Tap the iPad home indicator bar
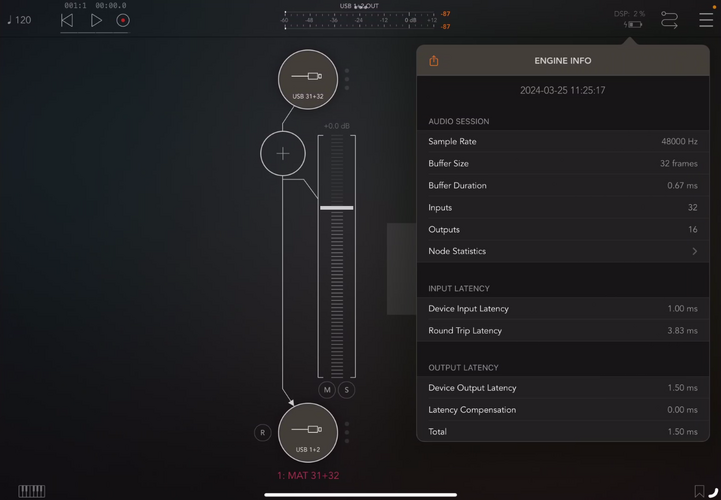The height and width of the screenshot is (500, 721). 360,495
